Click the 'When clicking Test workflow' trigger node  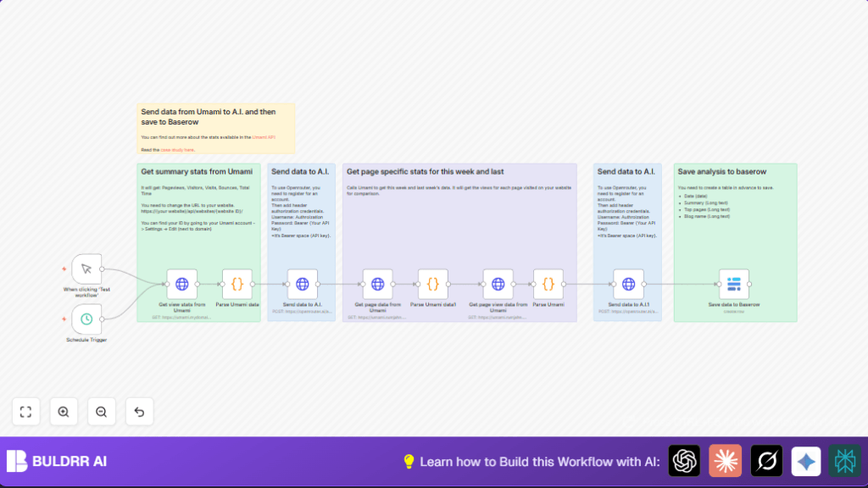pos(86,269)
